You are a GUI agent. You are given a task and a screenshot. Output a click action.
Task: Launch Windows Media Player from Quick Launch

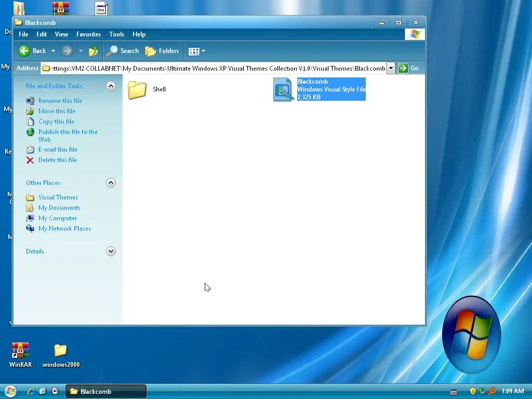[x=55, y=391]
